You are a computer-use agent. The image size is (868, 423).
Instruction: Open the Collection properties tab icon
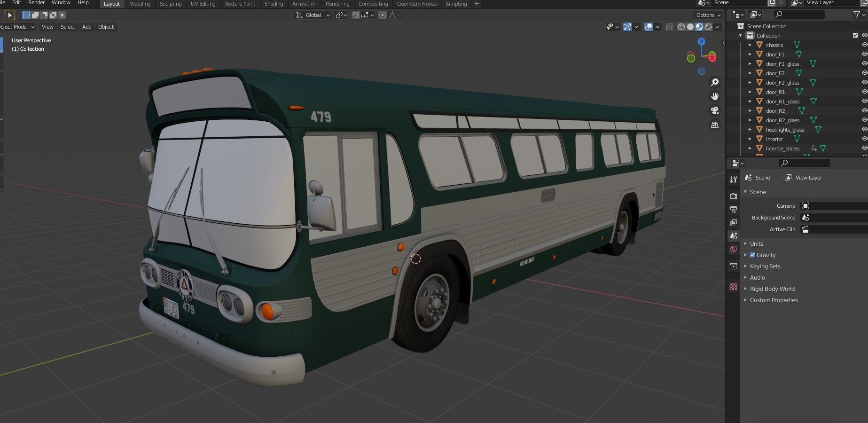tap(733, 266)
